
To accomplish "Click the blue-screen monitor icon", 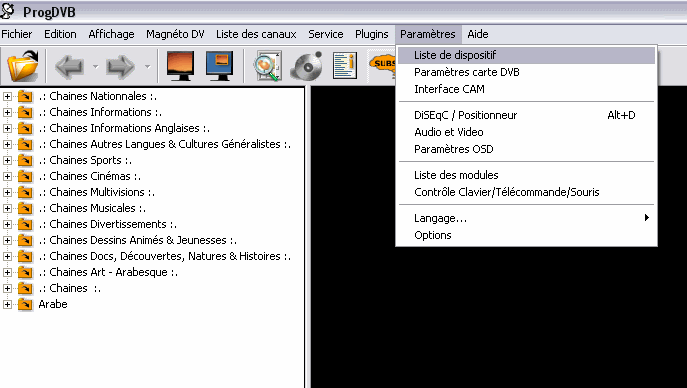I will [220, 66].
